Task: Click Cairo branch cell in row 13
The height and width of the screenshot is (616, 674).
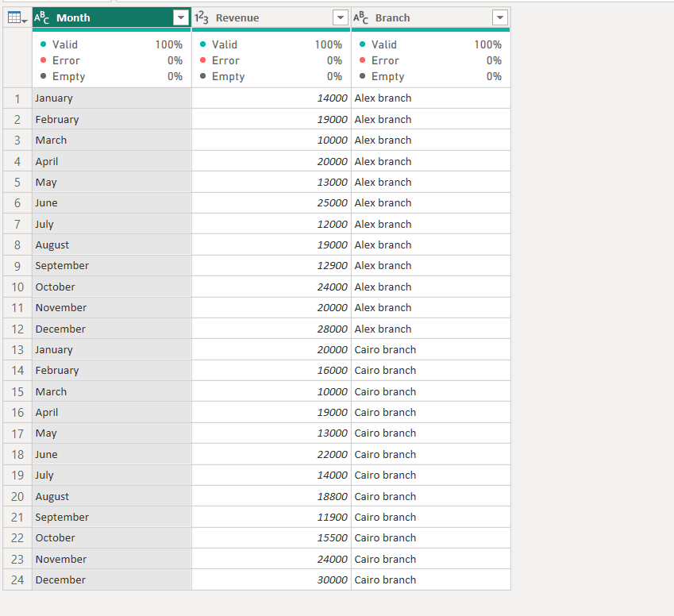Action: click(431, 349)
